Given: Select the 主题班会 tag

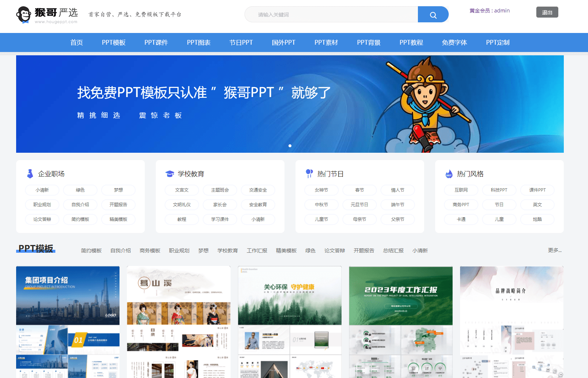Looking at the screenshot, I should coord(220,190).
